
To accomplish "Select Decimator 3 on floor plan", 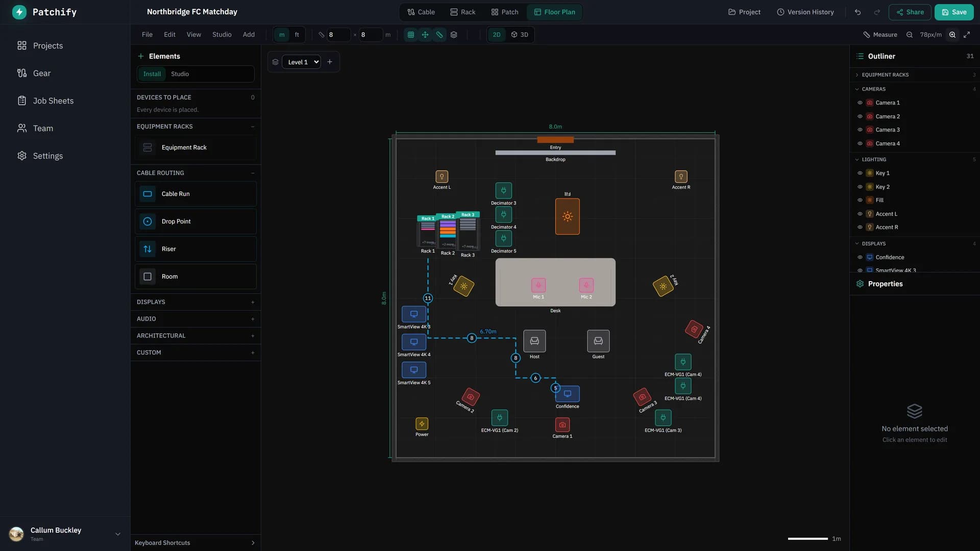I will (503, 190).
